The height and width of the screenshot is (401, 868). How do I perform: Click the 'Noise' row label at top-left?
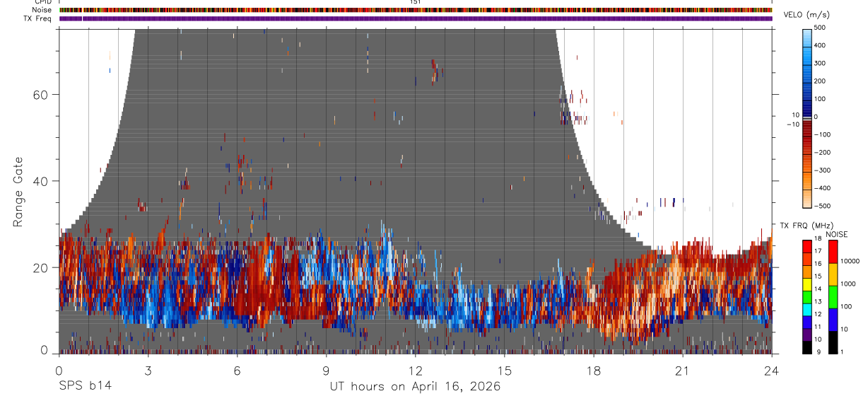pos(43,10)
